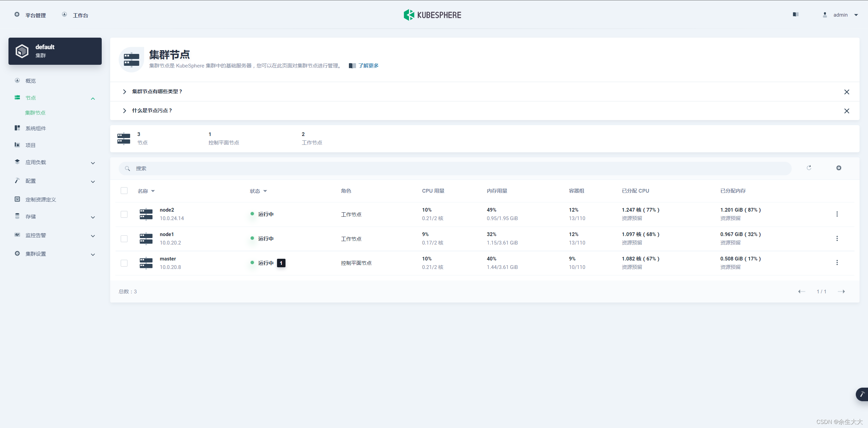Click the 了解更多 link
This screenshot has height=428, width=868.
(x=368, y=66)
